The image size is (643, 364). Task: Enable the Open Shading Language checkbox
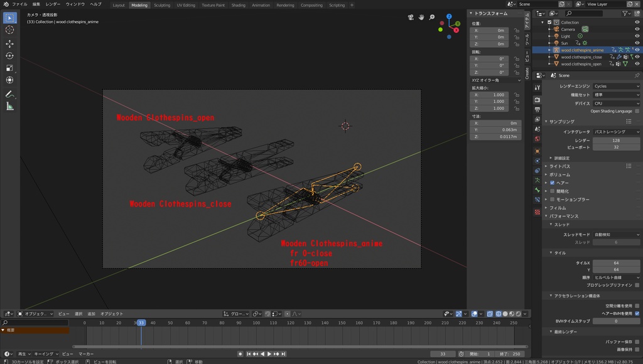point(637,111)
